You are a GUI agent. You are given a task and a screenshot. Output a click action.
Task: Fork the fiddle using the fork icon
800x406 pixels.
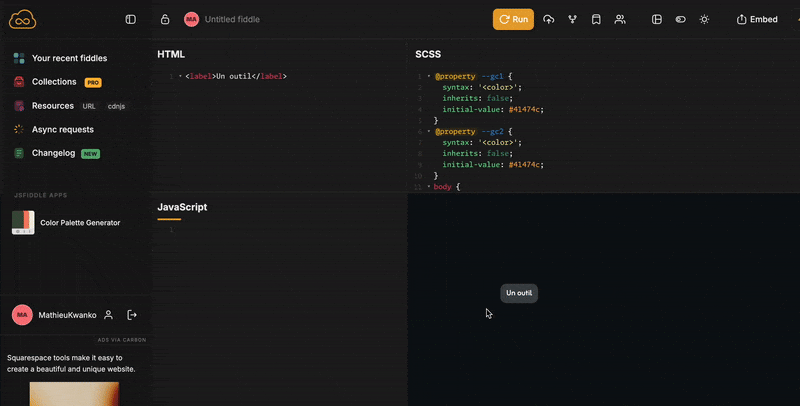572,19
